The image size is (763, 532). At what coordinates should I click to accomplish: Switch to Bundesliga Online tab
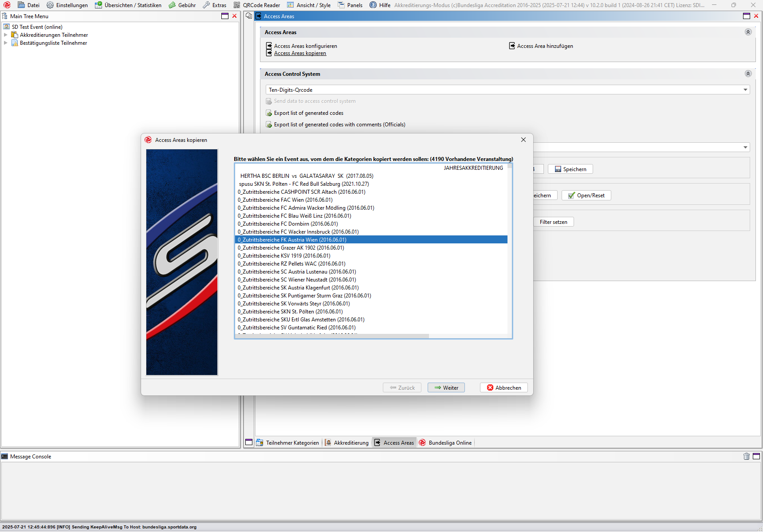(445, 443)
